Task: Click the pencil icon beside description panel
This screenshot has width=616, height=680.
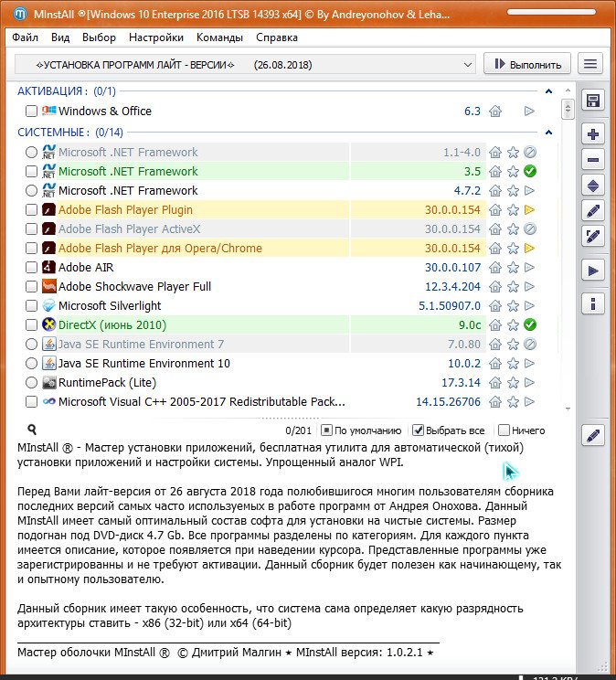Action: (592, 435)
